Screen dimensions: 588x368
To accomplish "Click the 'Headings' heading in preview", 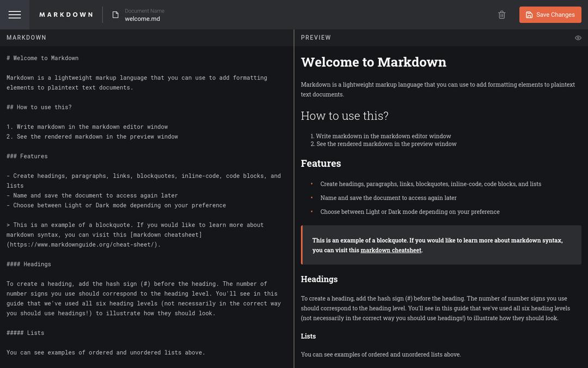I will (319, 279).
